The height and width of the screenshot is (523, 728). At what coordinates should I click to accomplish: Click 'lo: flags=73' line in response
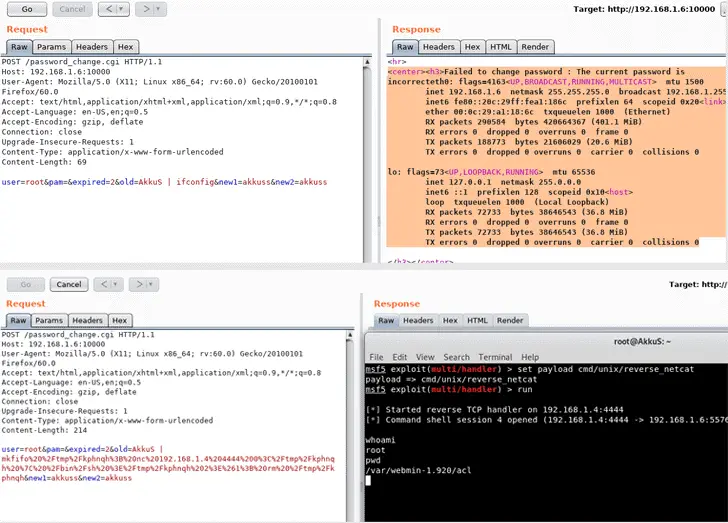tap(492, 172)
